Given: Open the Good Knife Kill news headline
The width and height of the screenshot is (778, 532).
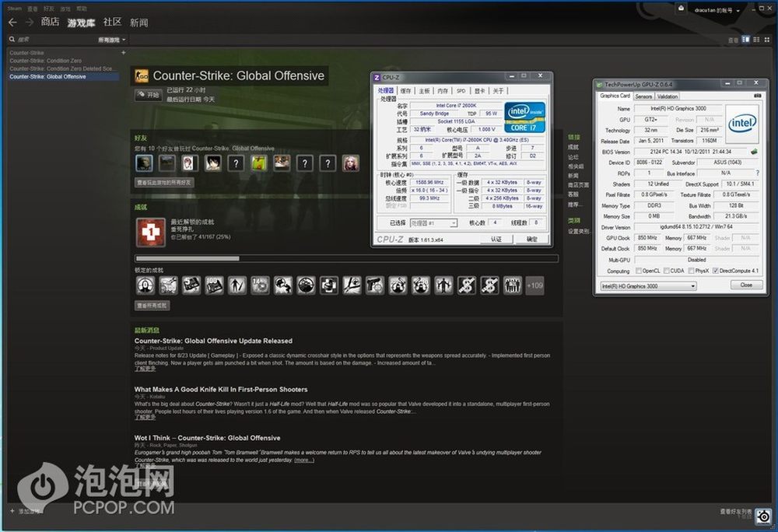Looking at the screenshot, I should click(x=221, y=390).
